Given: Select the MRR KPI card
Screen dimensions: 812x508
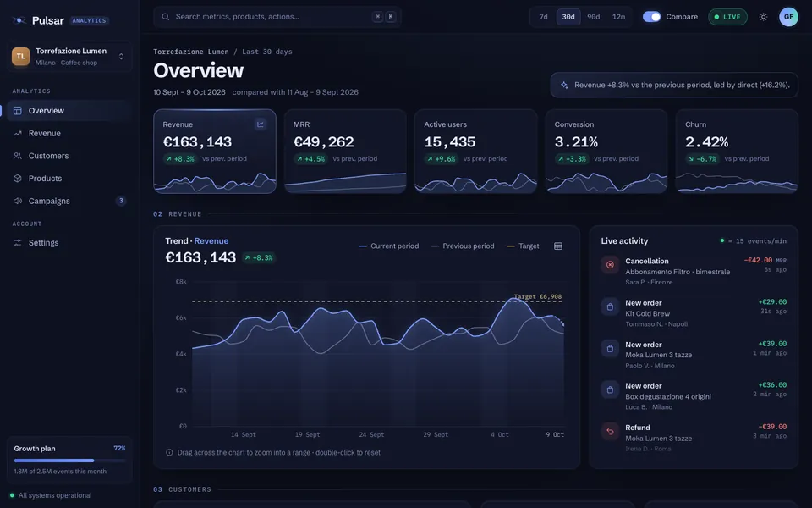Looking at the screenshot, I should [345, 152].
